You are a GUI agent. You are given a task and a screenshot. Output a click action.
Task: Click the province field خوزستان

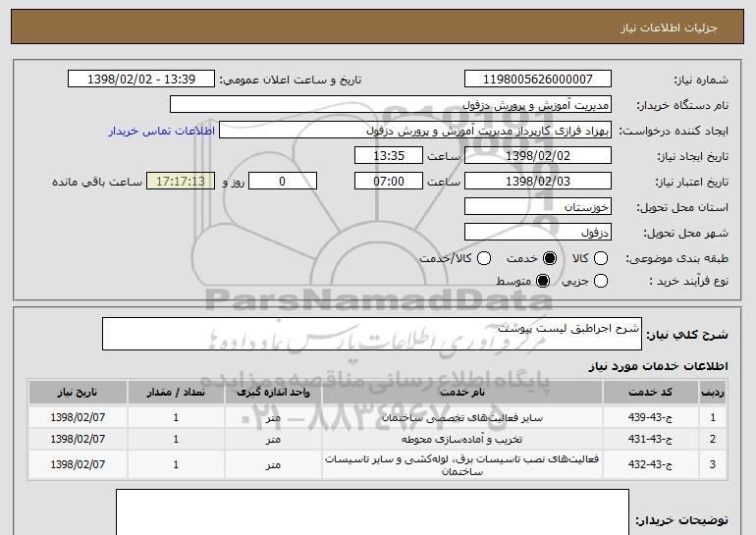click(x=538, y=207)
